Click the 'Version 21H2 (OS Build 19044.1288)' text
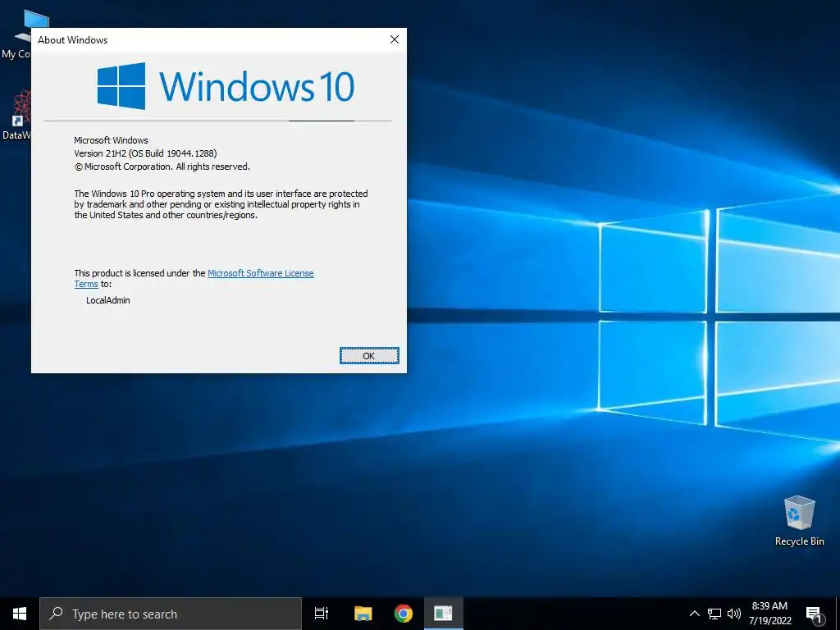The width and height of the screenshot is (840, 630). pyautogui.click(x=145, y=153)
